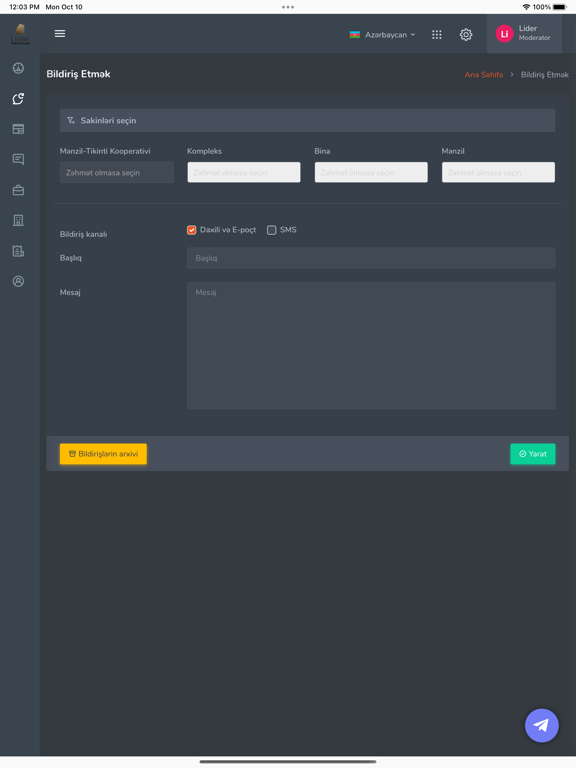The width and height of the screenshot is (576, 768).
Task: Uncheck the Daxili və E-poçt checkbox
Action: point(192,230)
